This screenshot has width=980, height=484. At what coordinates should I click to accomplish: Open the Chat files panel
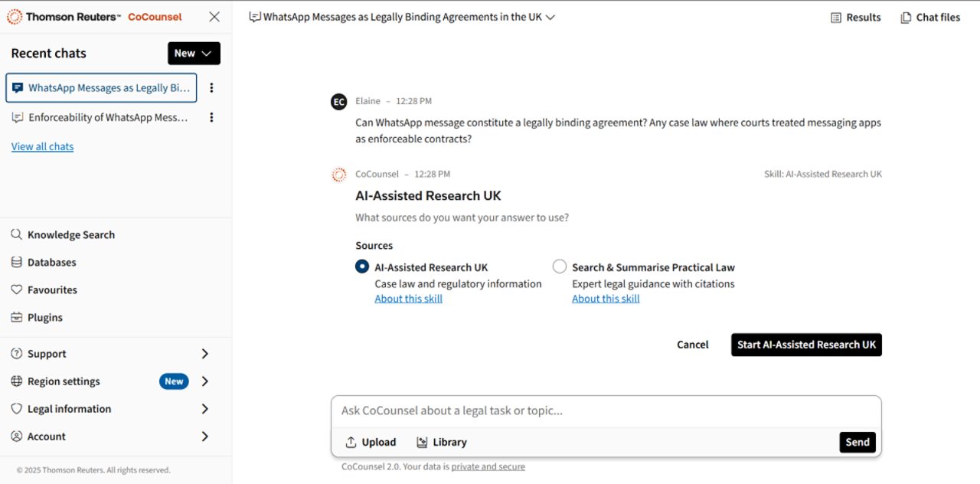pyautogui.click(x=929, y=17)
